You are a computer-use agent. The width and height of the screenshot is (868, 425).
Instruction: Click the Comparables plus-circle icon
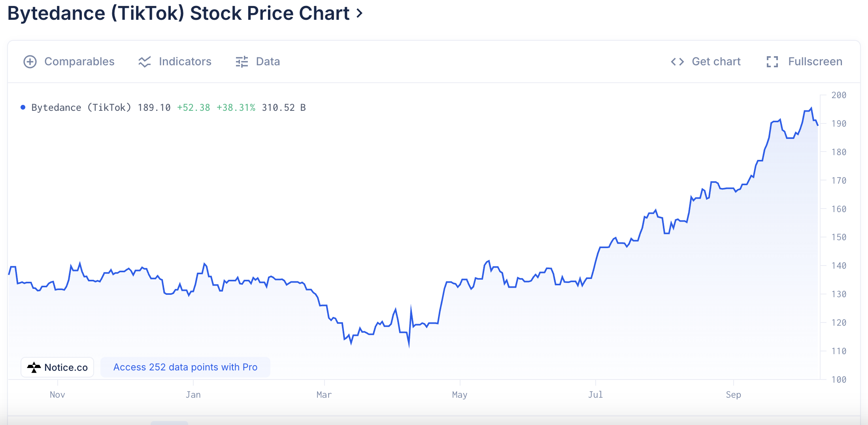point(30,62)
